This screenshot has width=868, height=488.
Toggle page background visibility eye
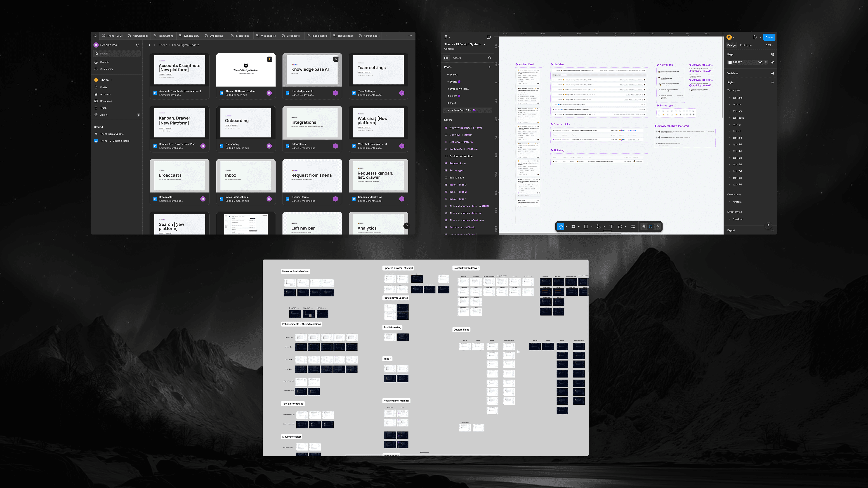click(773, 62)
